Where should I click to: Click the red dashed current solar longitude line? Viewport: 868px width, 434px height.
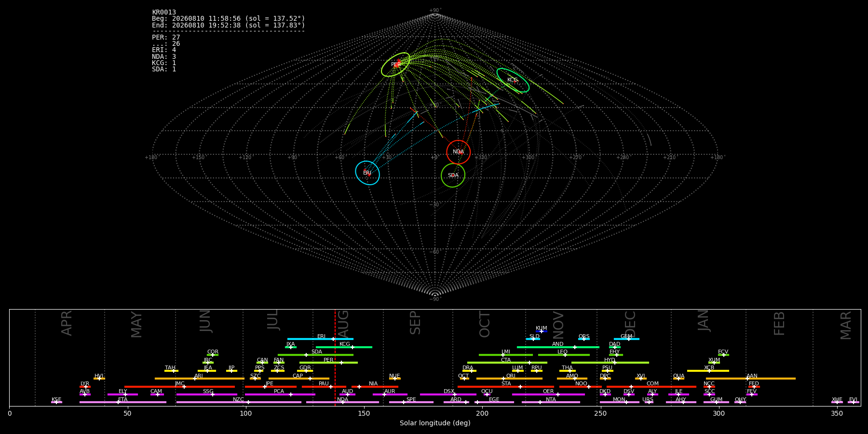(x=335, y=357)
